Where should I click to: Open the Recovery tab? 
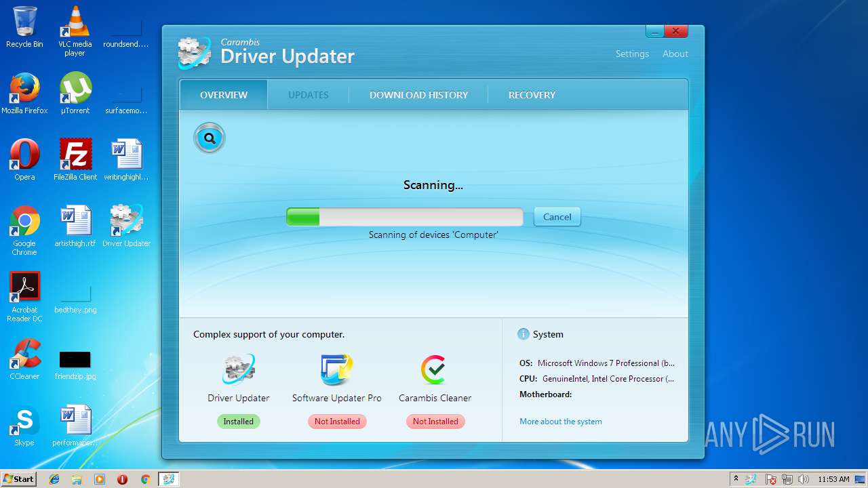[x=532, y=95]
